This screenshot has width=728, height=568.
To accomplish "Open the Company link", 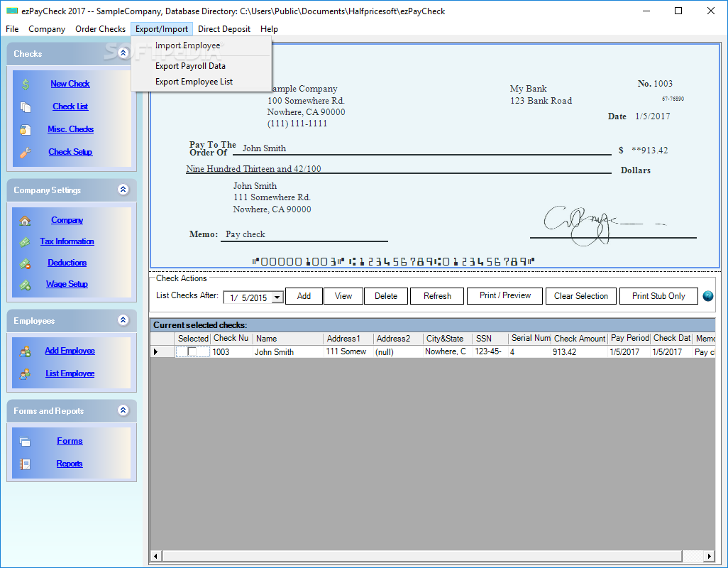I will point(67,221).
